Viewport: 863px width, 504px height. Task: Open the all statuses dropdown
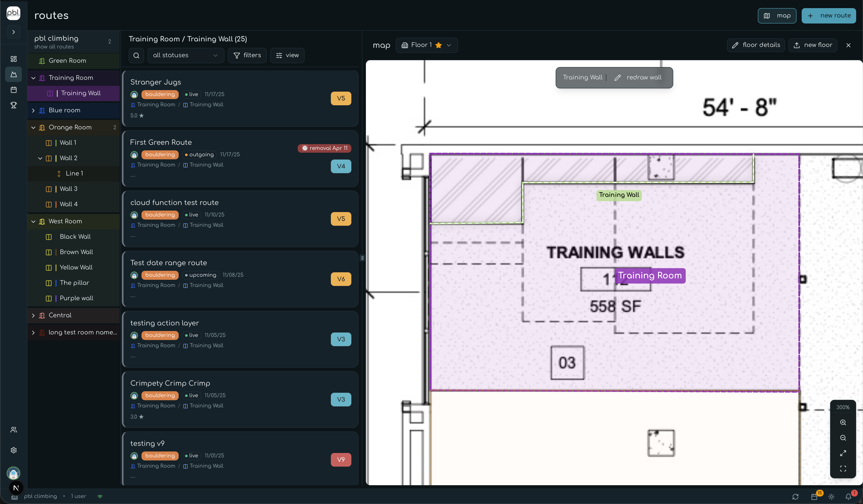point(185,56)
